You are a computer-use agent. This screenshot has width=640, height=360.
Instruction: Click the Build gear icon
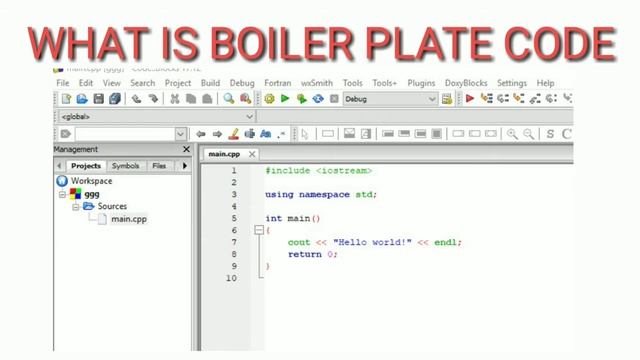269,99
